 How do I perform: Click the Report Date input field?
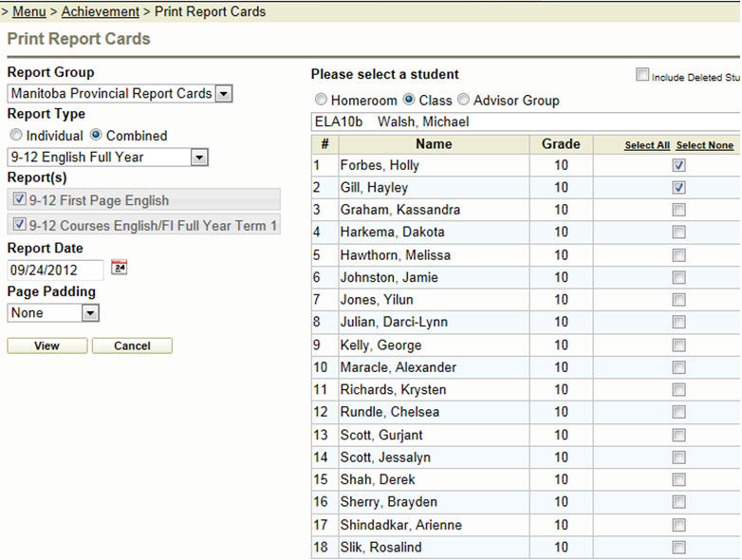pyautogui.click(x=55, y=270)
